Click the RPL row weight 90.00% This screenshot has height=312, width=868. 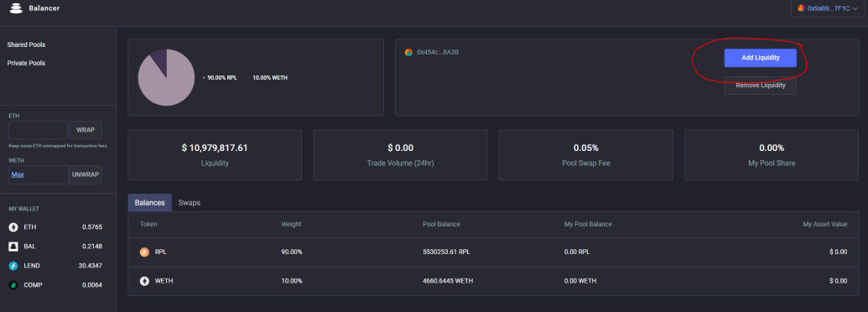coord(292,252)
